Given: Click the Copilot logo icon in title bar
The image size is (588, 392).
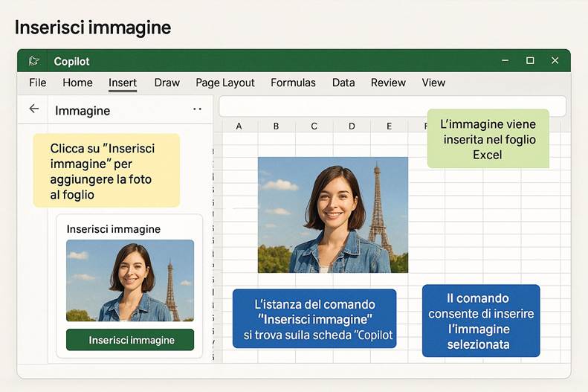Looking at the screenshot, I should [x=33, y=61].
